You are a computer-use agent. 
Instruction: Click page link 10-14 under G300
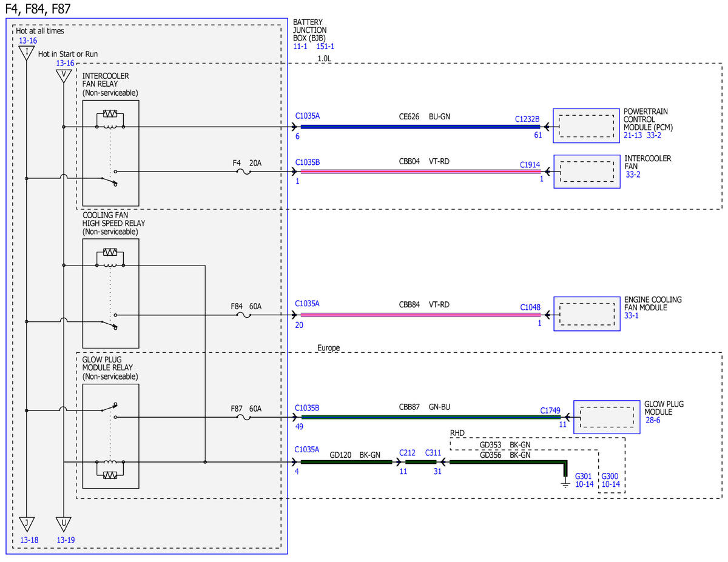pyautogui.click(x=611, y=484)
